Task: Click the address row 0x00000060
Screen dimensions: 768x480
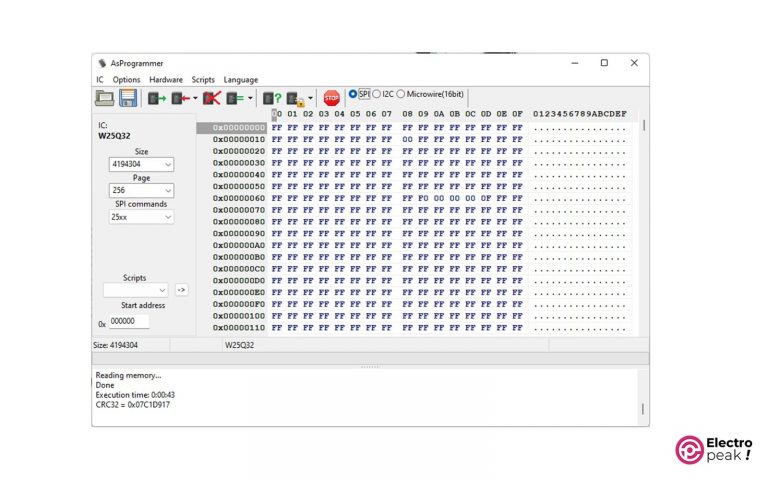Action: click(x=239, y=198)
